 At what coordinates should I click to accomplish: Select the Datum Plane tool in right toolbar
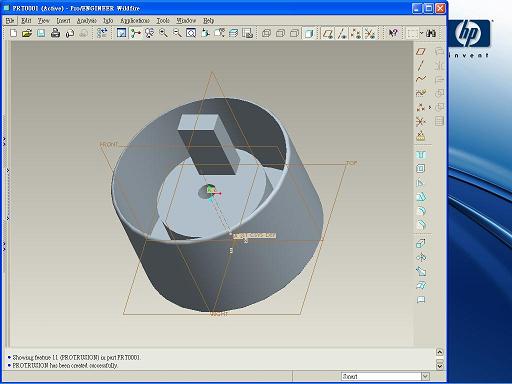coord(421,51)
